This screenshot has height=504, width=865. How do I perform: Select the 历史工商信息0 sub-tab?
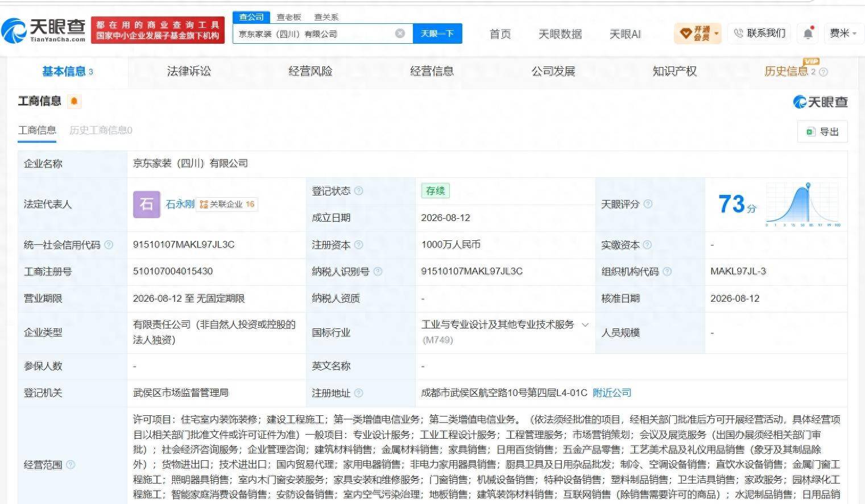tap(101, 131)
